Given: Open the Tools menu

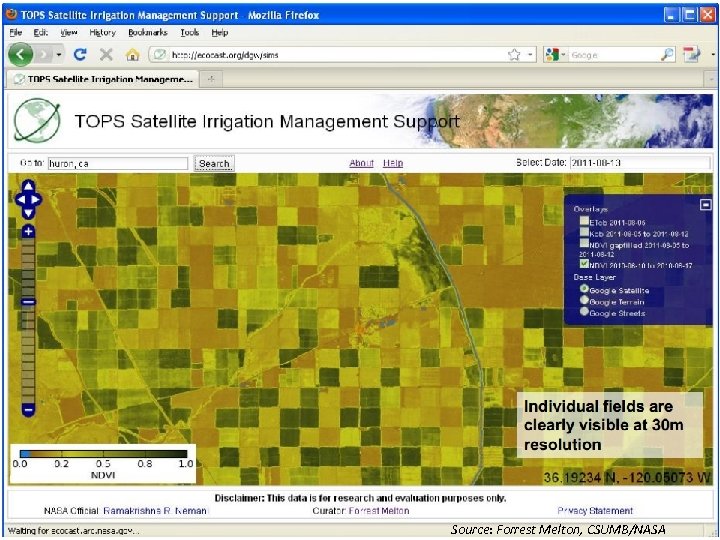Looking at the screenshot, I should pos(189,33).
